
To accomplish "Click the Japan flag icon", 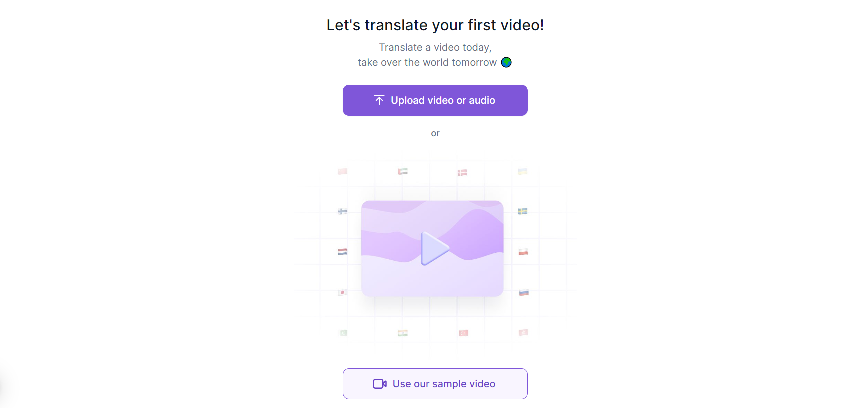I will tap(342, 292).
